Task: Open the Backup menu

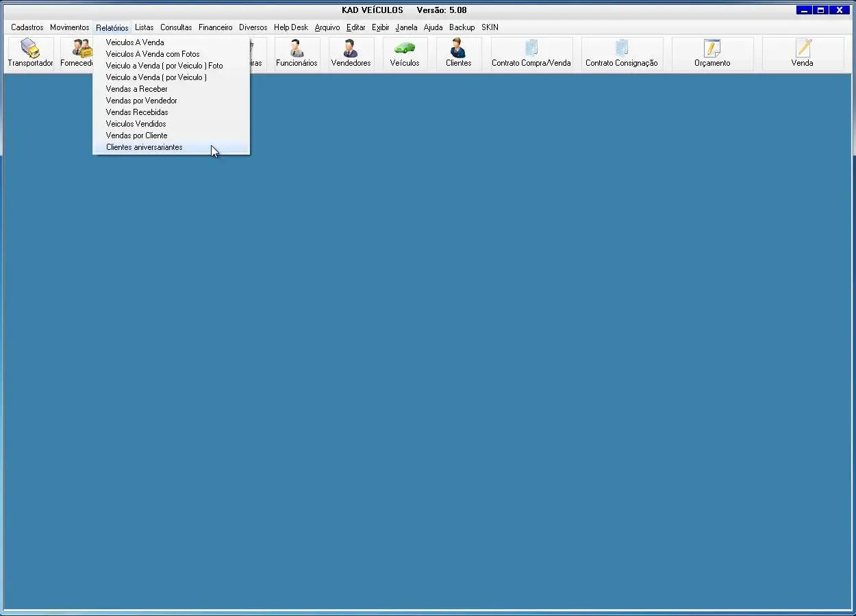Action: click(462, 27)
